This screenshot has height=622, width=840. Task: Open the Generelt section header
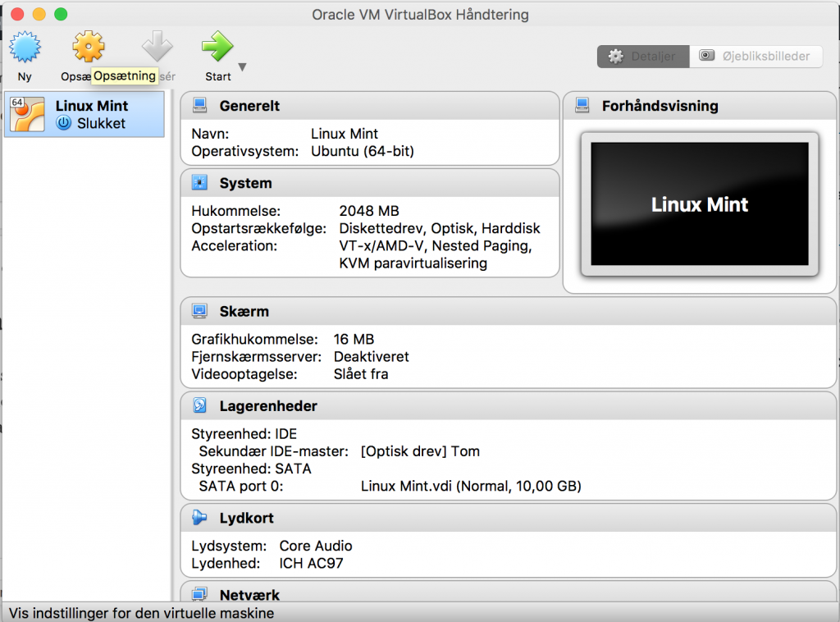coord(370,106)
